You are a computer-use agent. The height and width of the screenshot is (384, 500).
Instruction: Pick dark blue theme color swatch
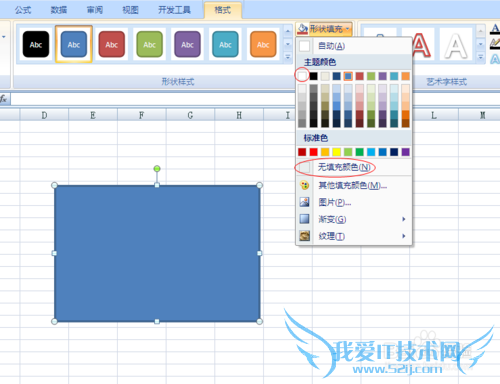337,76
